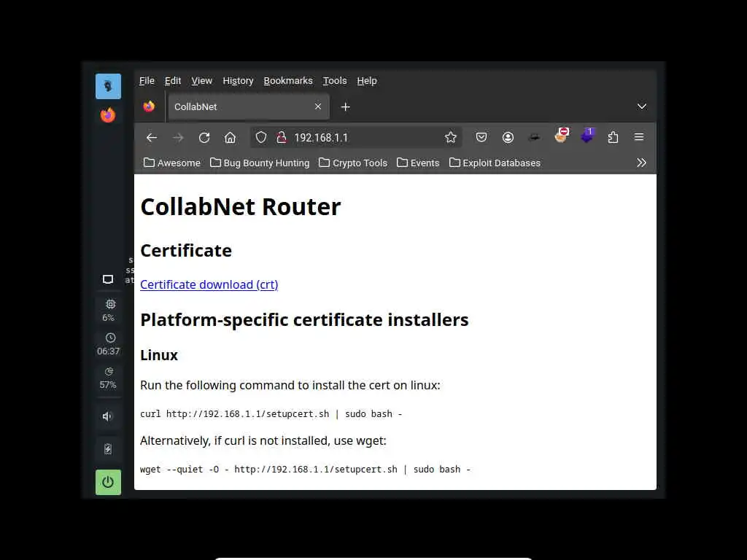
Task: Go to the Home page icon
Action: point(230,138)
